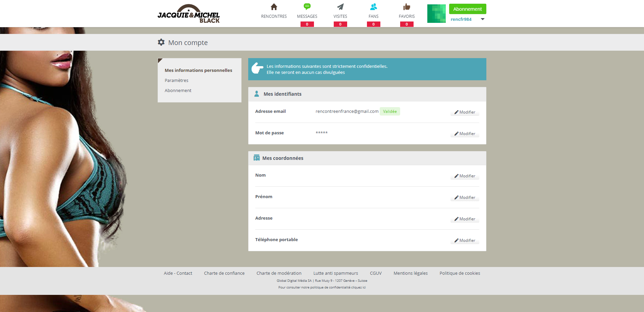This screenshot has height=312, width=644.
Task: Open the Fans people icon
Action: 373,7
